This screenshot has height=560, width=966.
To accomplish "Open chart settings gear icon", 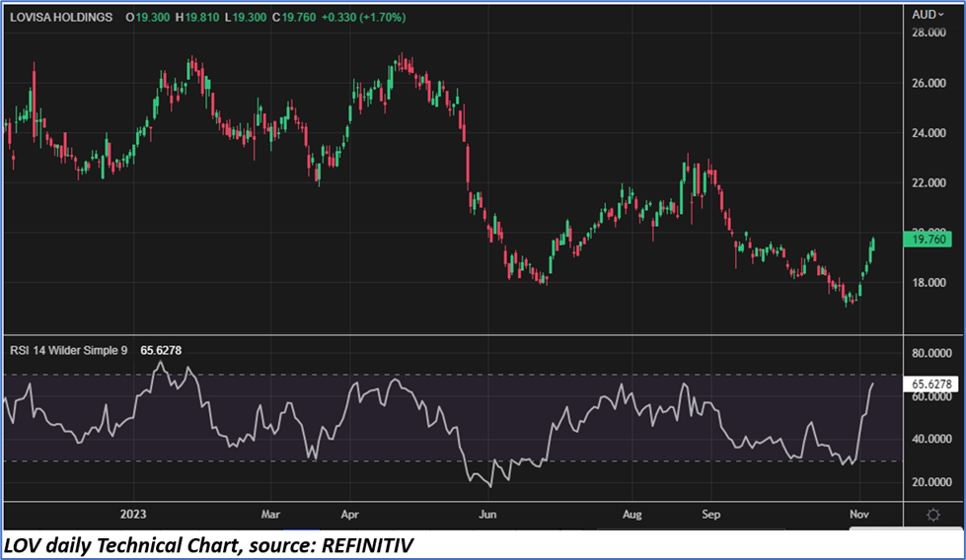I will 933,515.
